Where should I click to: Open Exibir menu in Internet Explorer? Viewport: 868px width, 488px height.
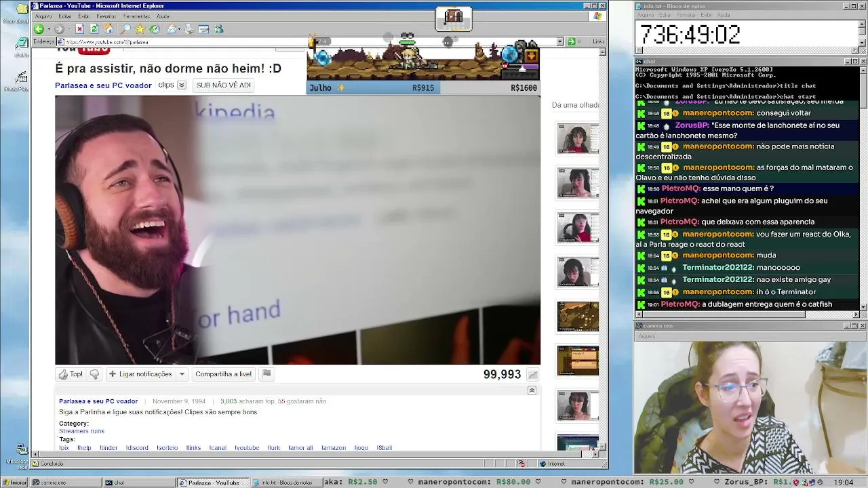click(x=83, y=16)
